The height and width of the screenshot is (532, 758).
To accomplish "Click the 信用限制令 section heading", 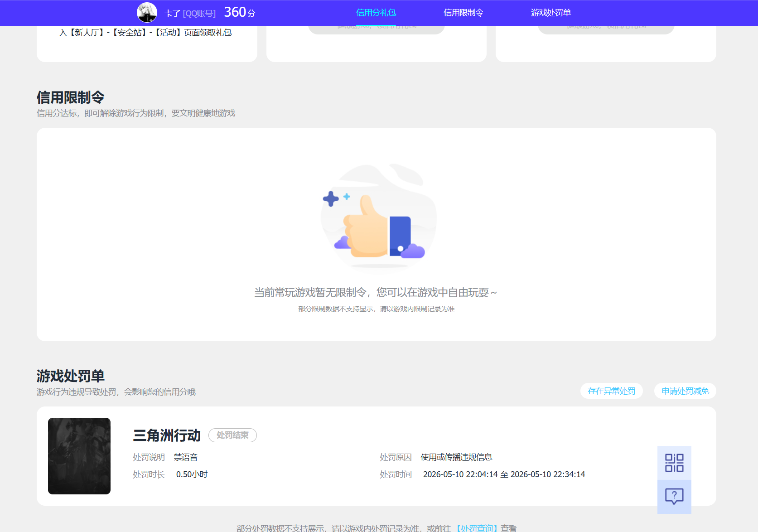I will tap(71, 97).
